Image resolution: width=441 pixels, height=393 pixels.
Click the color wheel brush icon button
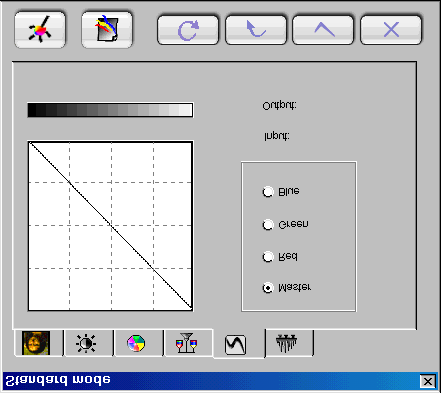coord(40,30)
